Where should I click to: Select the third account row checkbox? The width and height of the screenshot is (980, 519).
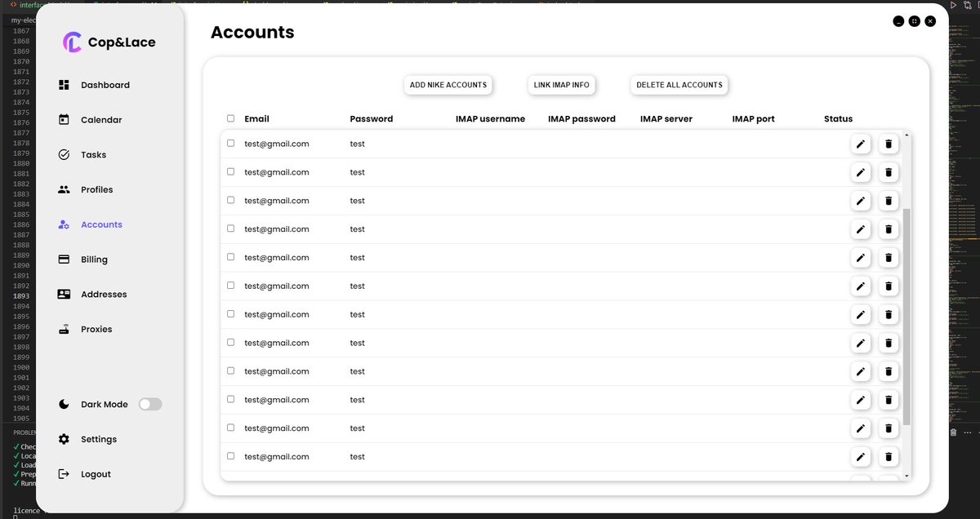pos(230,200)
